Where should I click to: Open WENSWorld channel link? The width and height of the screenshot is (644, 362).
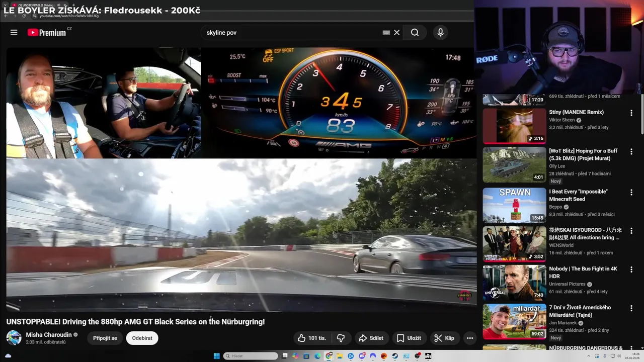[x=561, y=246]
